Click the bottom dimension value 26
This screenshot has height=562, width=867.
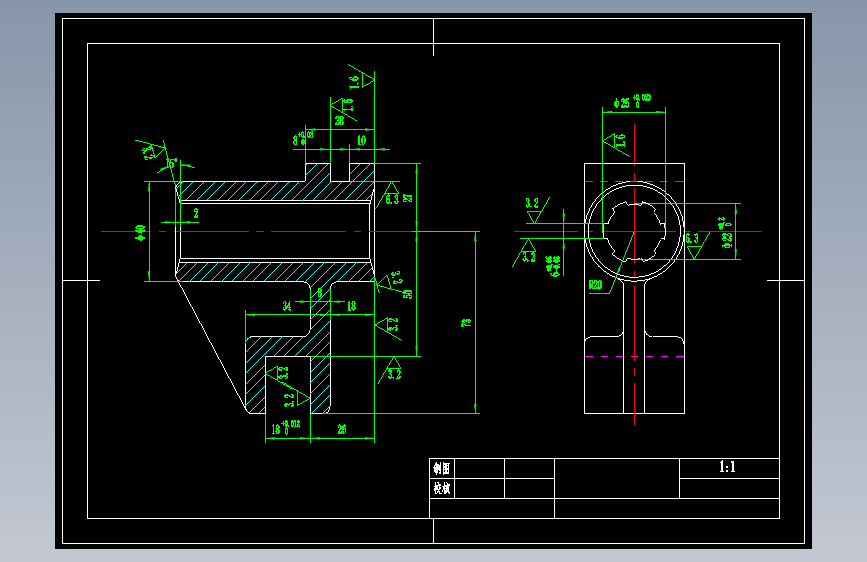click(342, 429)
